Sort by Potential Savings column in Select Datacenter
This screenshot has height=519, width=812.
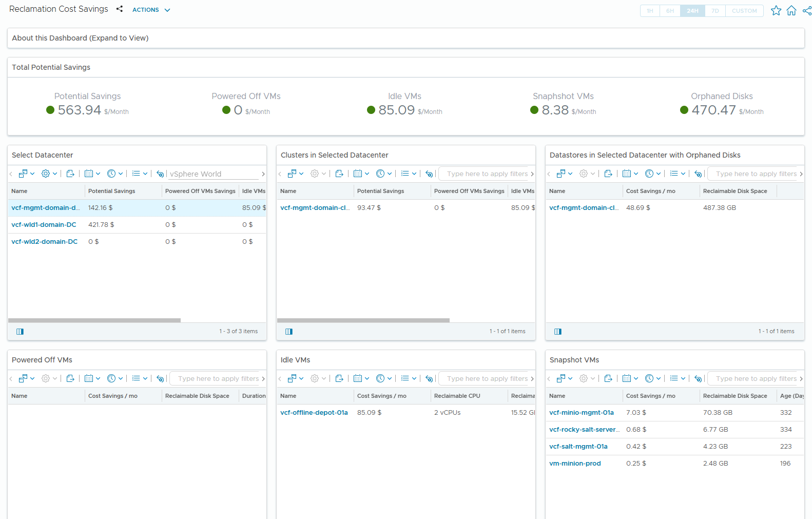pyautogui.click(x=123, y=191)
